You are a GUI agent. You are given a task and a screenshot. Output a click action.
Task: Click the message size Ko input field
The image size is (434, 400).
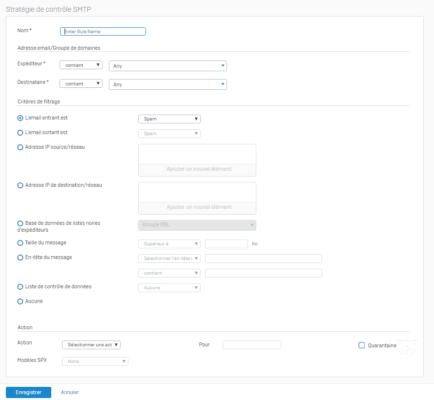(x=227, y=244)
